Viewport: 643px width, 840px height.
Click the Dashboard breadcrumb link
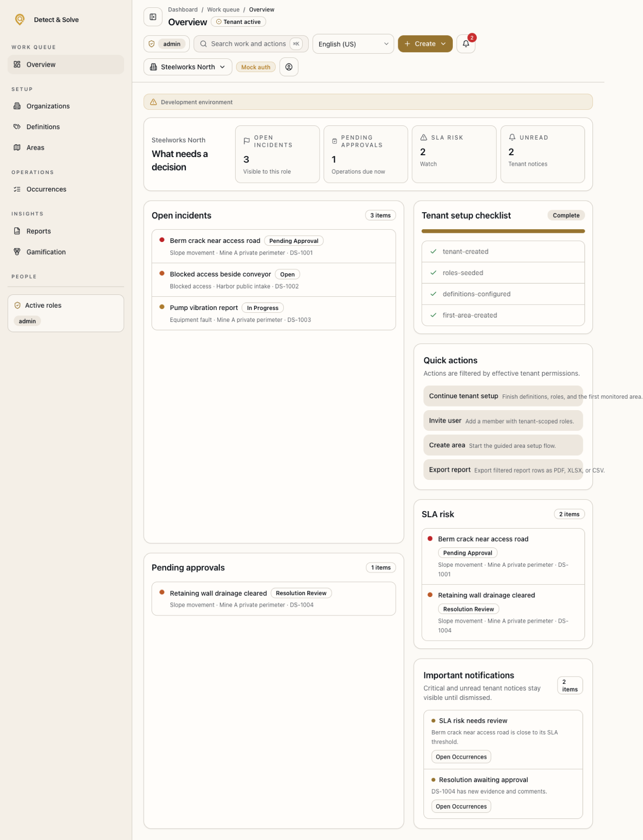183,10
